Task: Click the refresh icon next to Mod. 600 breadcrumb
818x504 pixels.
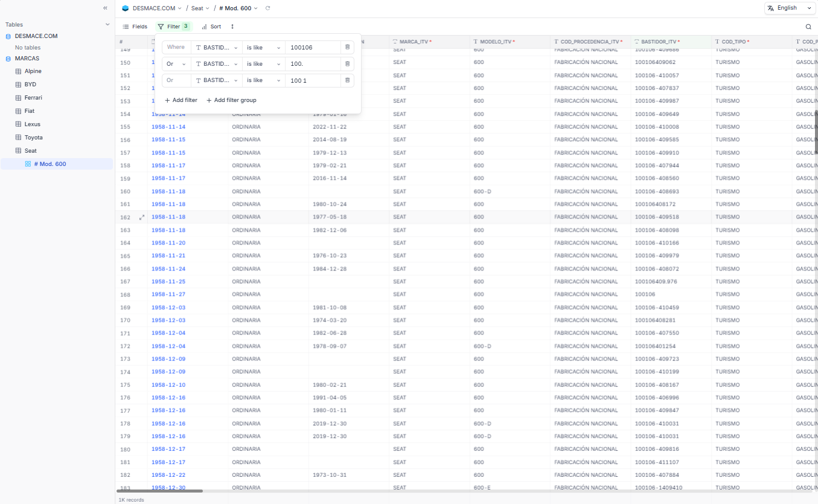Action: click(267, 8)
